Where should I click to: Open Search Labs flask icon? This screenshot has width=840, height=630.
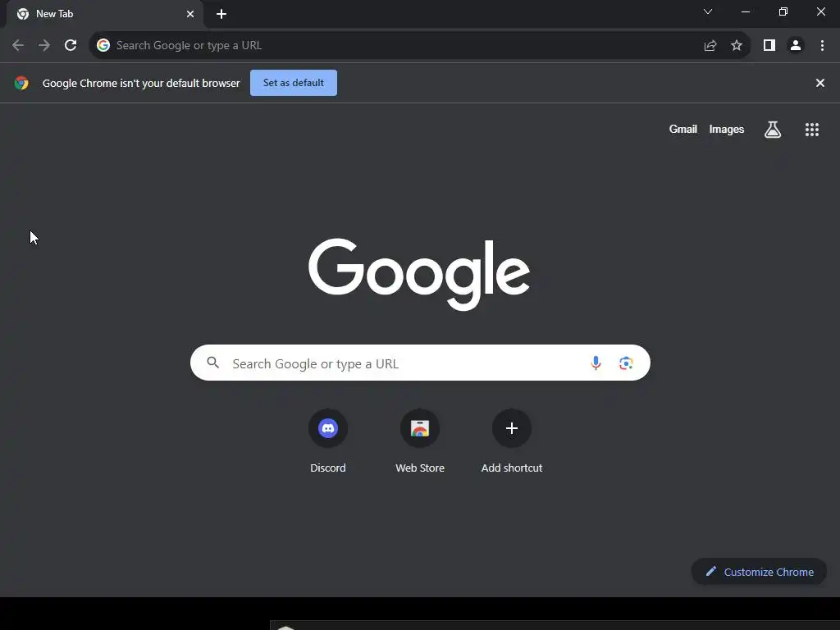pyautogui.click(x=773, y=129)
